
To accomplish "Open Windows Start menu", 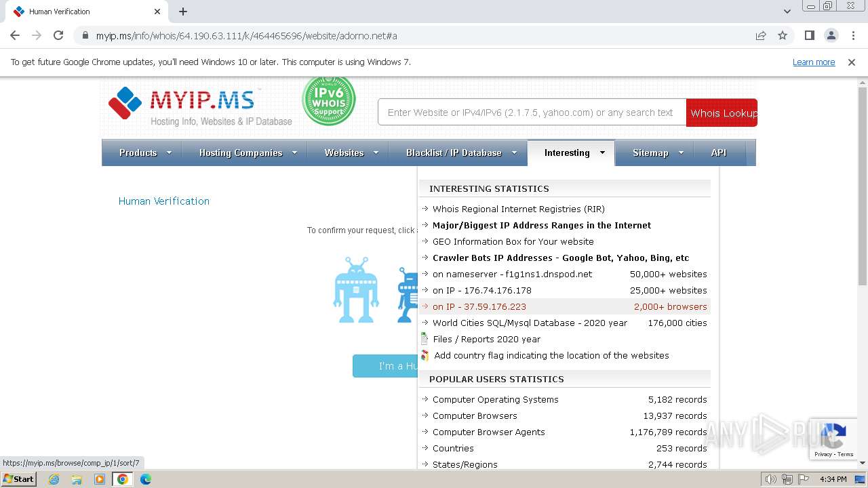I will (19, 479).
